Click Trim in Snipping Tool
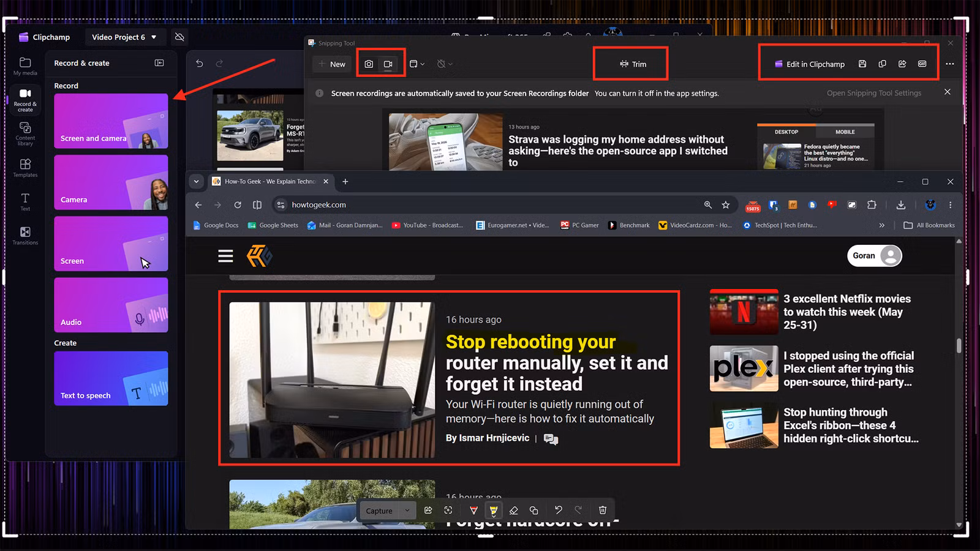The image size is (980, 551). [x=633, y=64]
